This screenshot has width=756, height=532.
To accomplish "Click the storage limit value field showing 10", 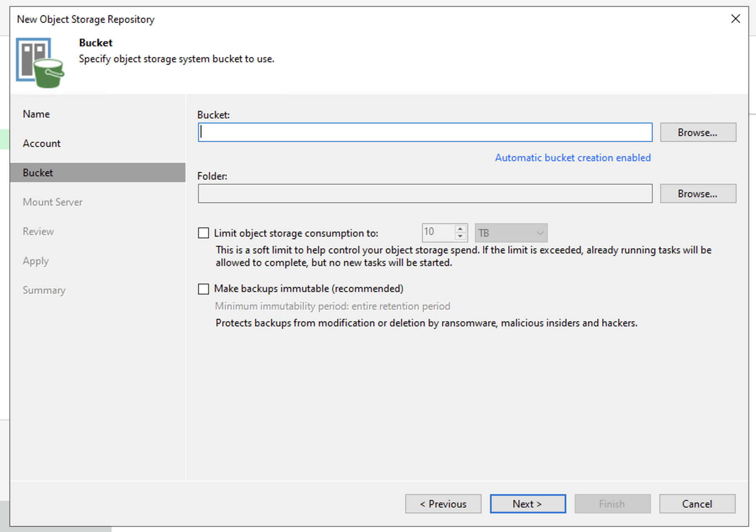I will tap(438, 232).
